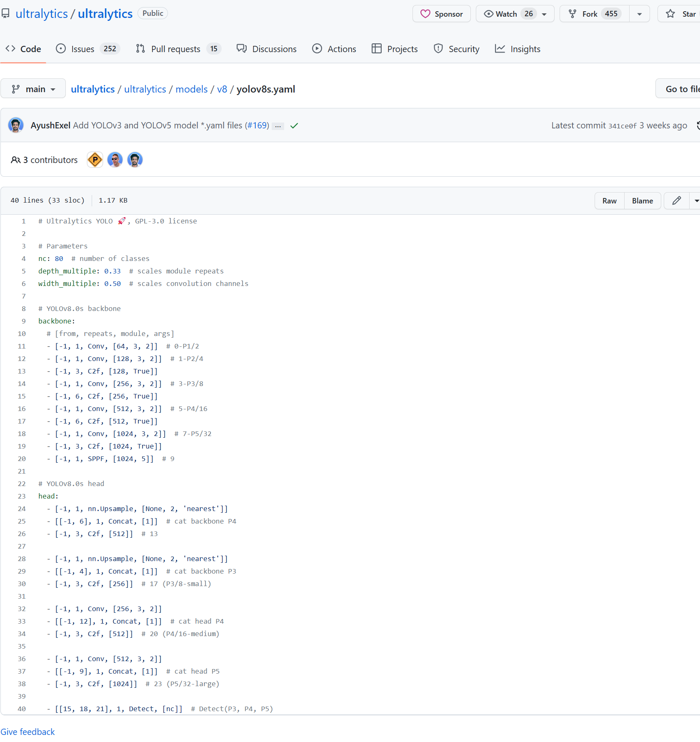Open the orange P contributor avatar

(95, 160)
